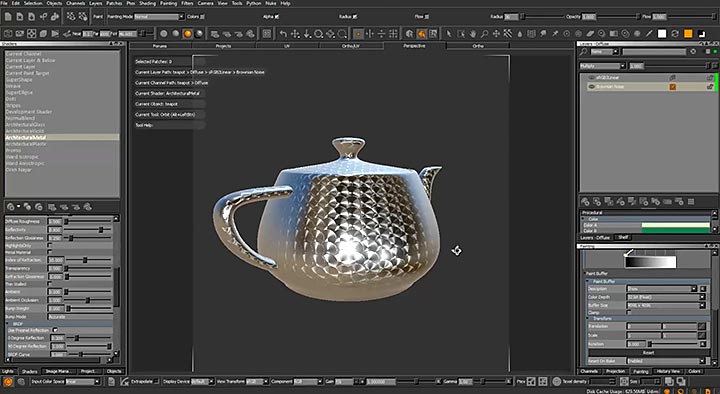Open the layer blend mode dropdown
720x394 pixels.
point(602,66)
